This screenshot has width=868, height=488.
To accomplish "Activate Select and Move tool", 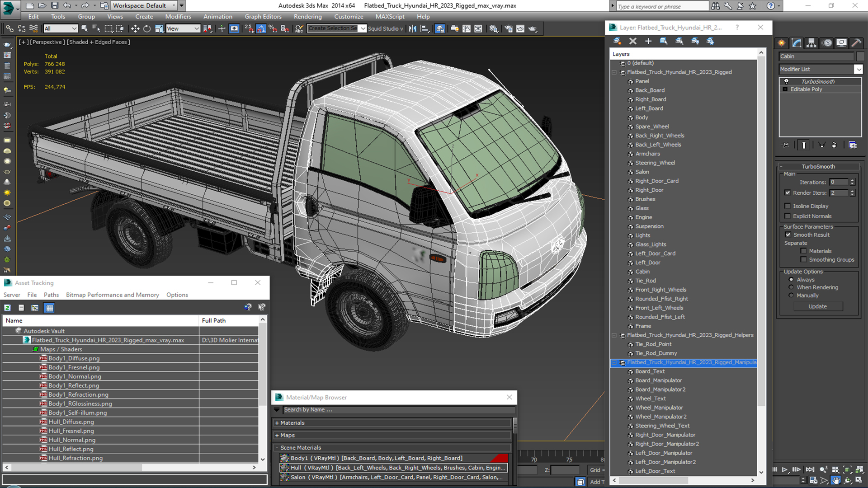I will click(135, 28).
